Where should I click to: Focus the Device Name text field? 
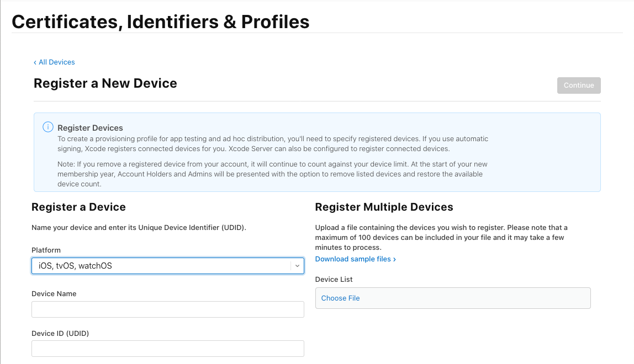[168, 309]
